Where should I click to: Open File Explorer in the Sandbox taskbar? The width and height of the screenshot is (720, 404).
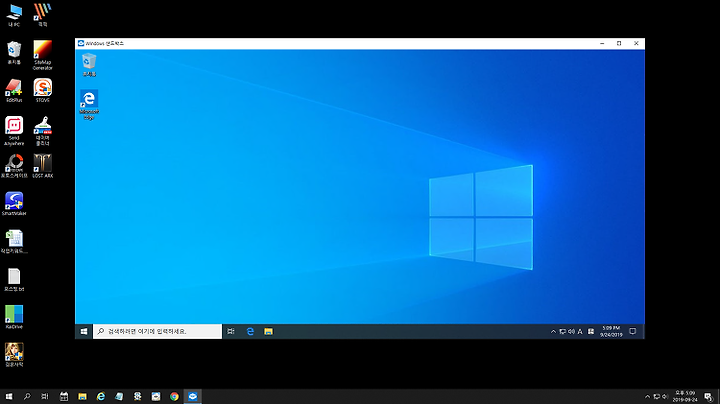pyautogui.click(x=269, y=331)
